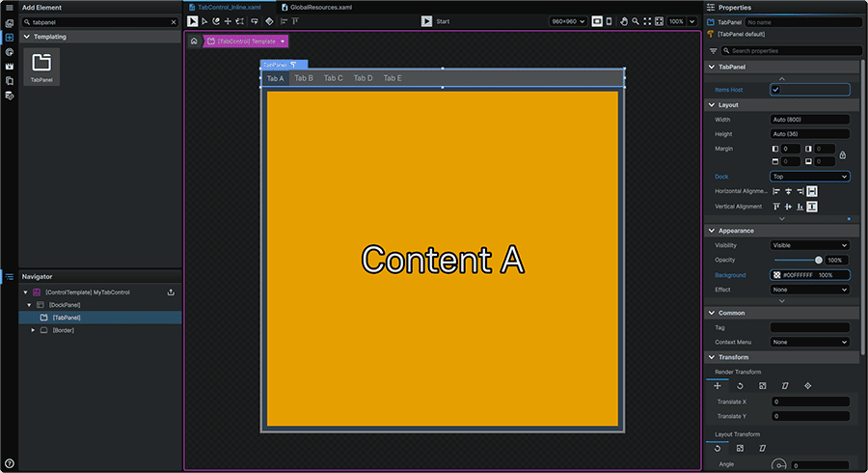Click the Add Element sidebar icon

pyautogui.click(x=10, y=38)
